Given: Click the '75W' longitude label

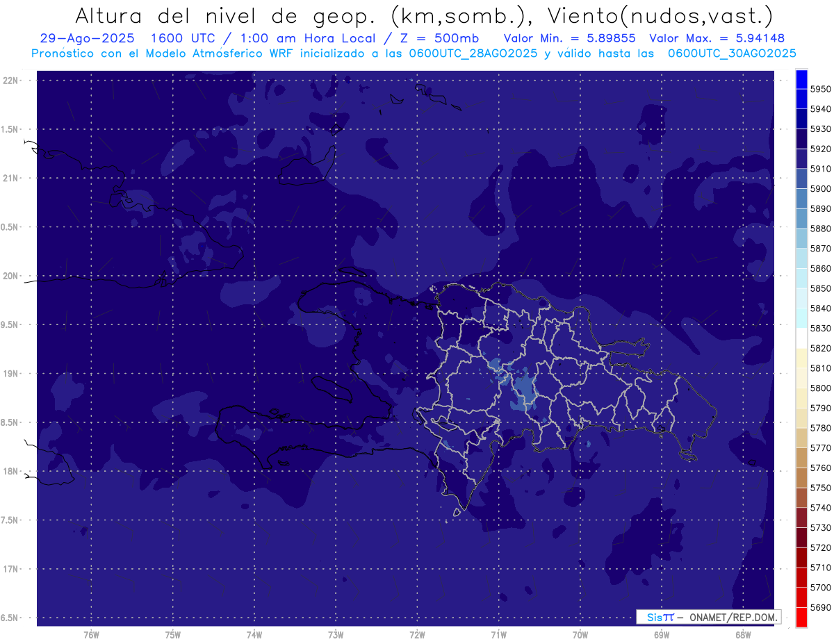Looking at the screenshot, I should 173,635.
